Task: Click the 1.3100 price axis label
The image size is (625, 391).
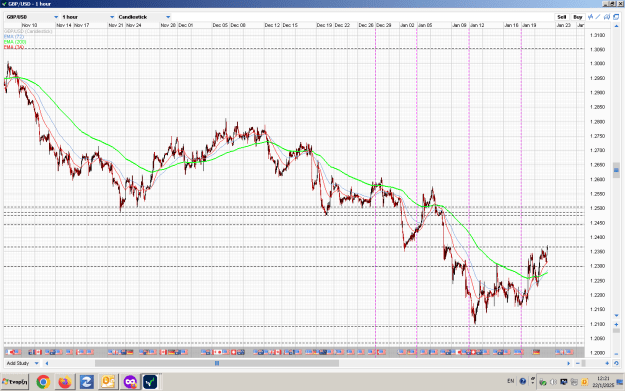Action: [x=597, y=35]
